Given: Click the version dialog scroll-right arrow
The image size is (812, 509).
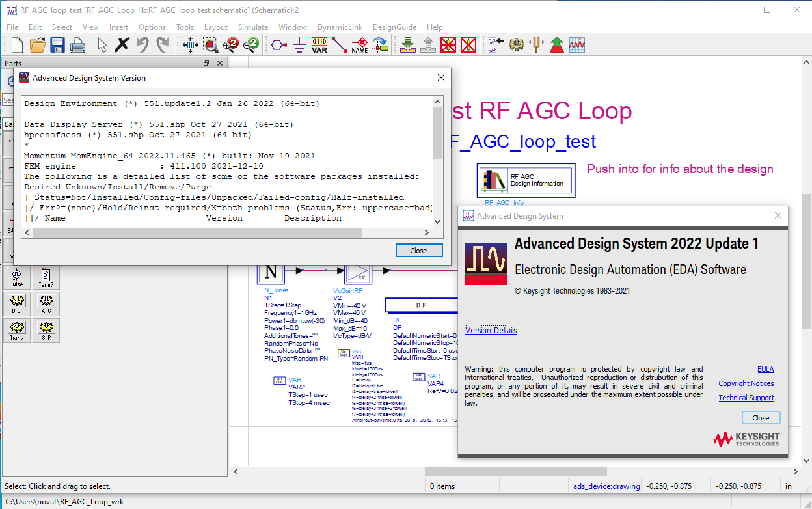Looking at the screenshot, I should [427, 232].
